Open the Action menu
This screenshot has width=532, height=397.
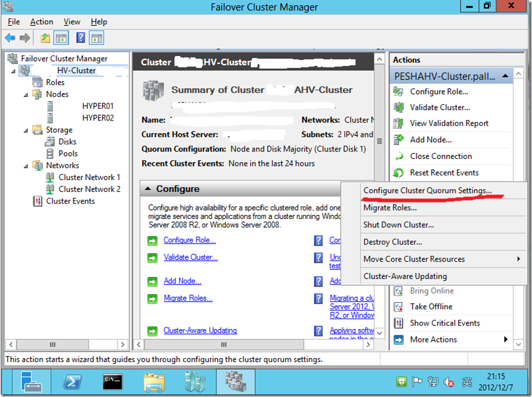point(42,22)
